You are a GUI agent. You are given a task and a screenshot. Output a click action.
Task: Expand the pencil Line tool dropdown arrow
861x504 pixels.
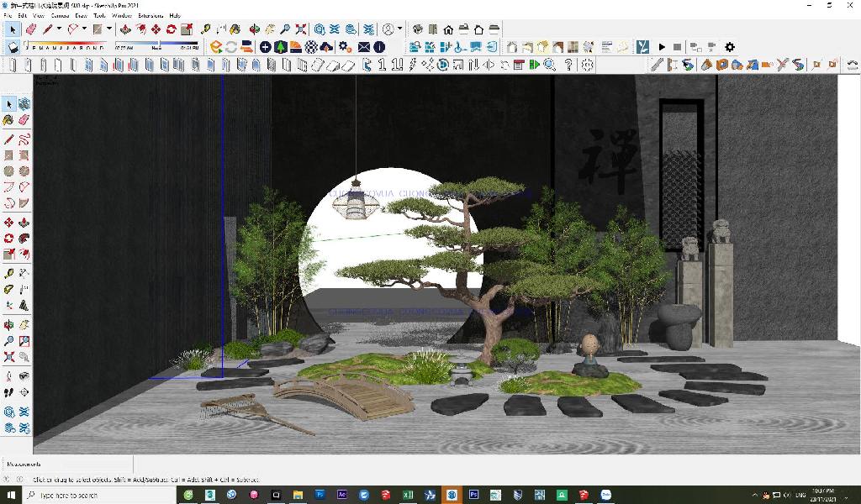pyautogui.click(x=59, y=29)
